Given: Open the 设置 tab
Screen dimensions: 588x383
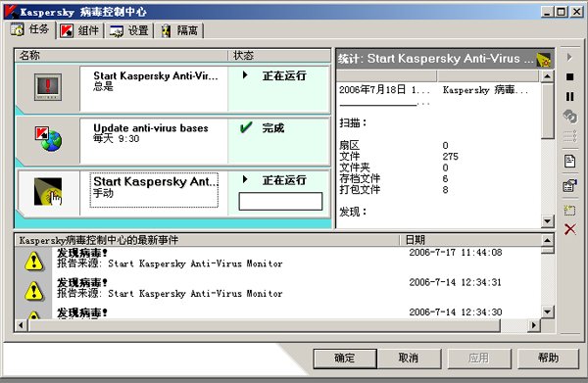Looking at the screenshot, I should [x=128, y=30].
